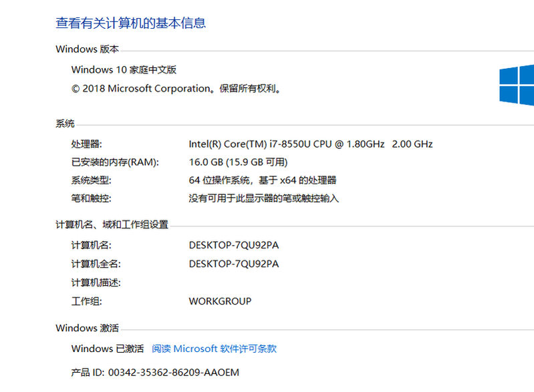The image size is (534, 392).
Task: Select the 64 位操作系统 system type value
Action: (263, 180)
